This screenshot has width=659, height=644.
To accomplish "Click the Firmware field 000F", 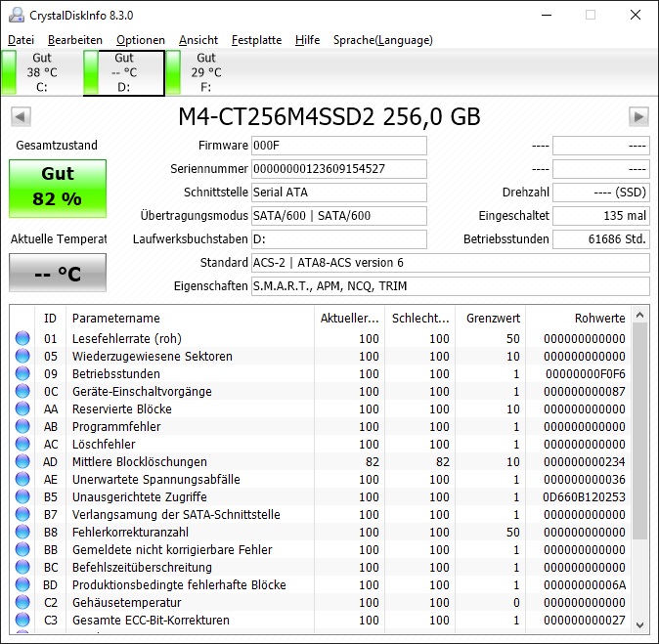I will [339, 146].
